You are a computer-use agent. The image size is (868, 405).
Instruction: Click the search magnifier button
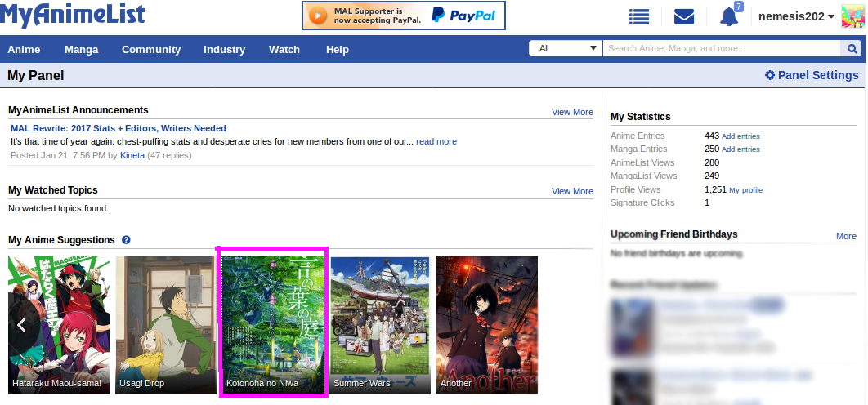(852, 49)
